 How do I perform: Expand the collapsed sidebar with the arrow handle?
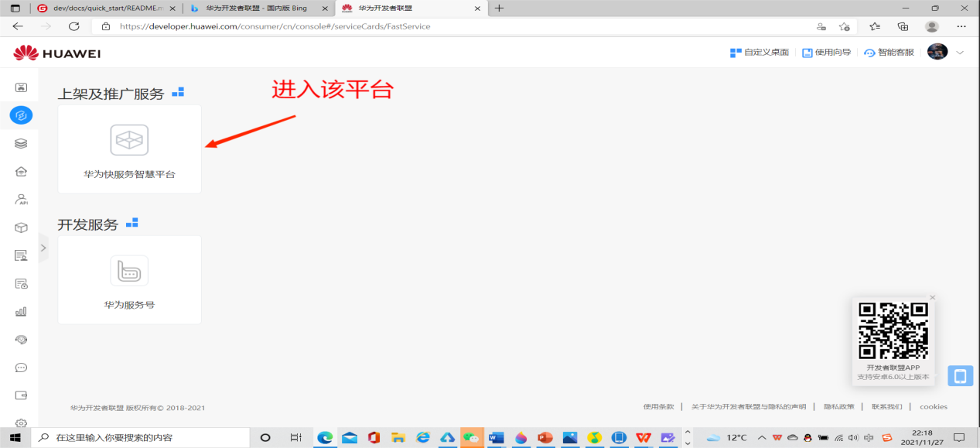[43, 248]
